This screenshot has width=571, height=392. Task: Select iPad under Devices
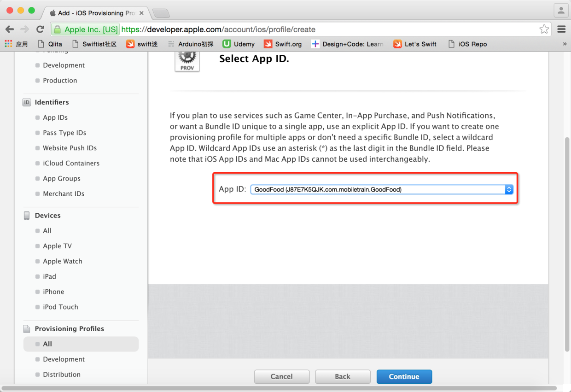tap(49, 276)
